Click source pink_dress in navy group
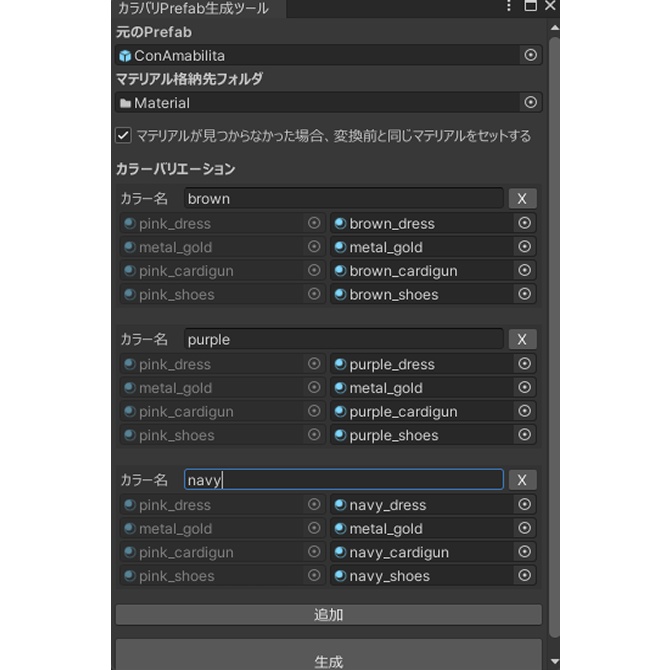670x670 pixels. coord(223,505)
